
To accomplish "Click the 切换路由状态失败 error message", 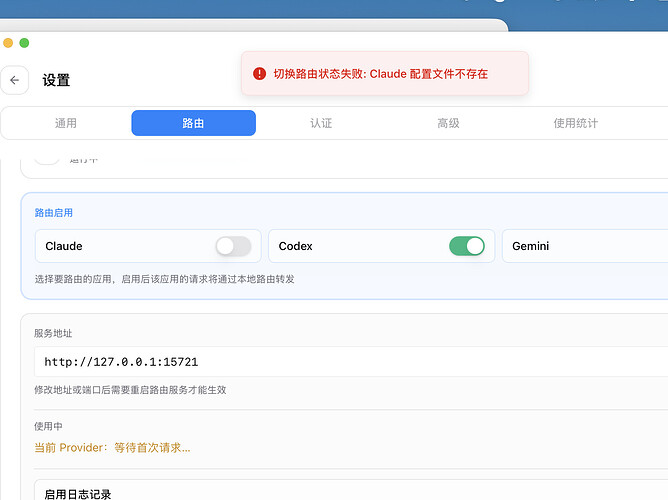I will 380,74.
